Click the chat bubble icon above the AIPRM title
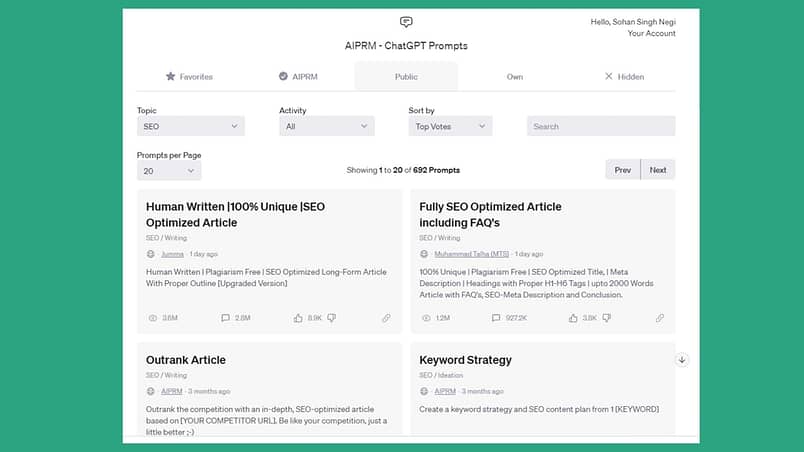The image size is (804, 452). pyautogui.click(x=406, y=22)
